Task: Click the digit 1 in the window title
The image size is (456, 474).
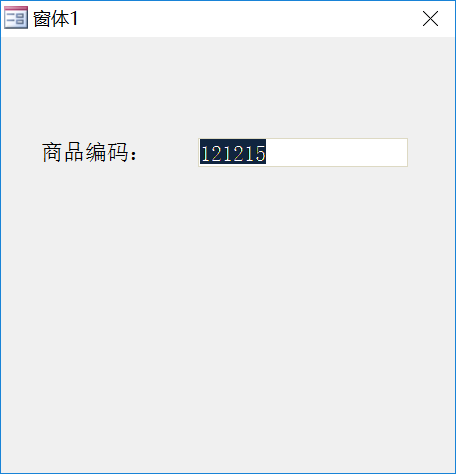Action: point(74,18)
